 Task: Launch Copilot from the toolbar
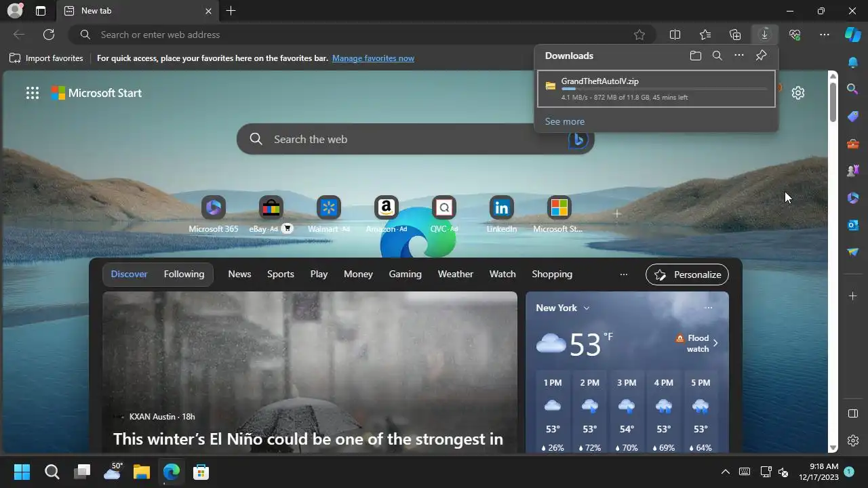point(852,35)
